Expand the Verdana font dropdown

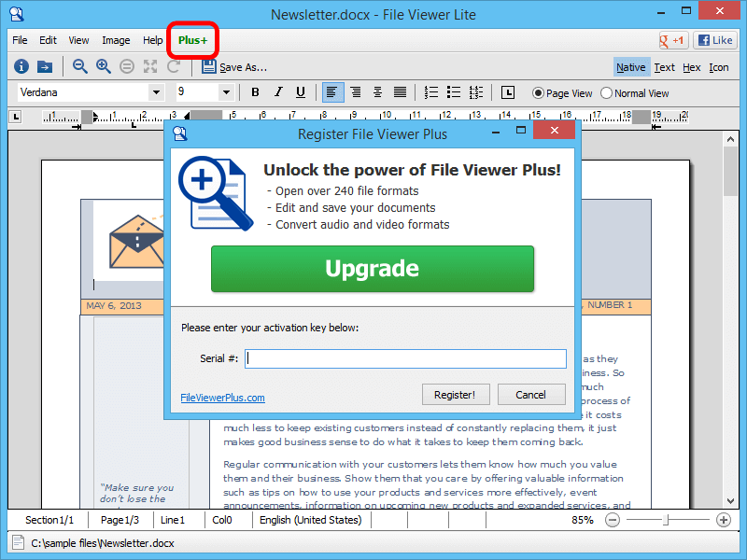(x=156, y=92)
